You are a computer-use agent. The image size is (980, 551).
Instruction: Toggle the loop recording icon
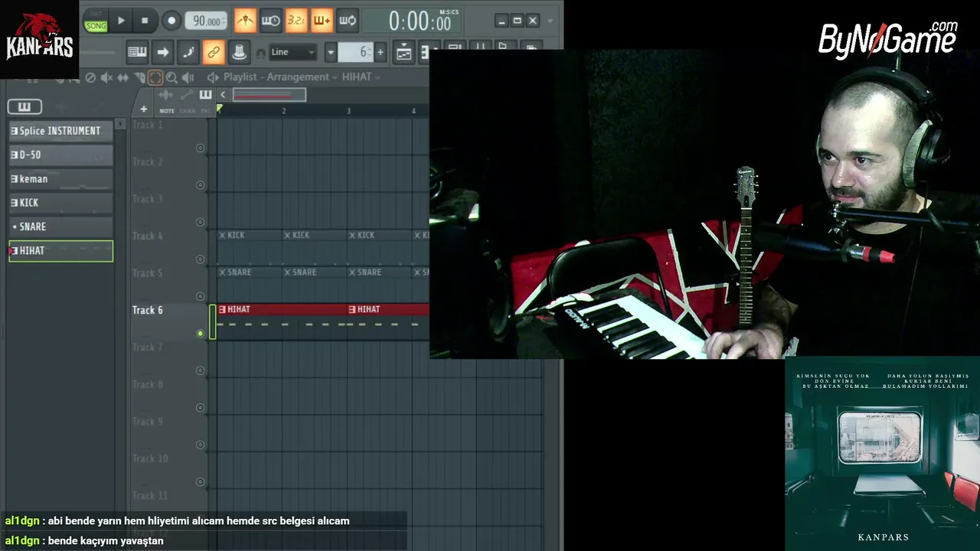348,21
